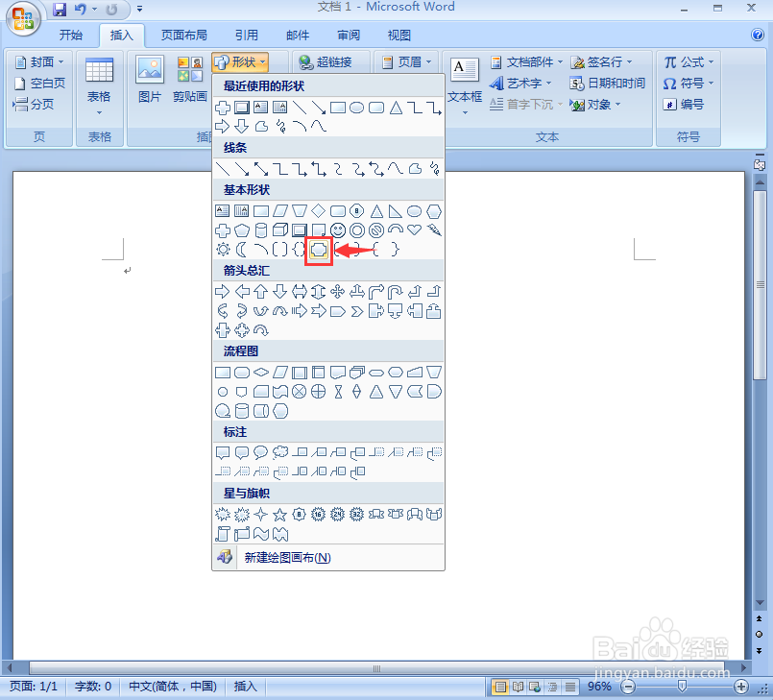Select the right arrow in block arrows

[x=223, y=292]
